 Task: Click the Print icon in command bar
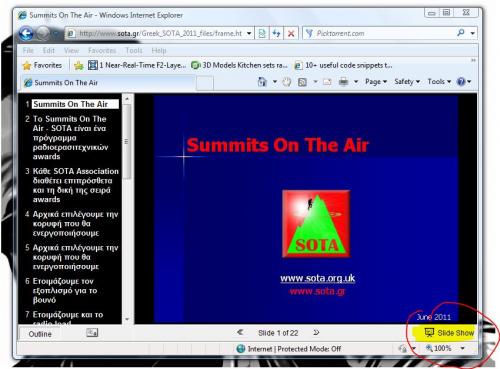coord(343,82)
